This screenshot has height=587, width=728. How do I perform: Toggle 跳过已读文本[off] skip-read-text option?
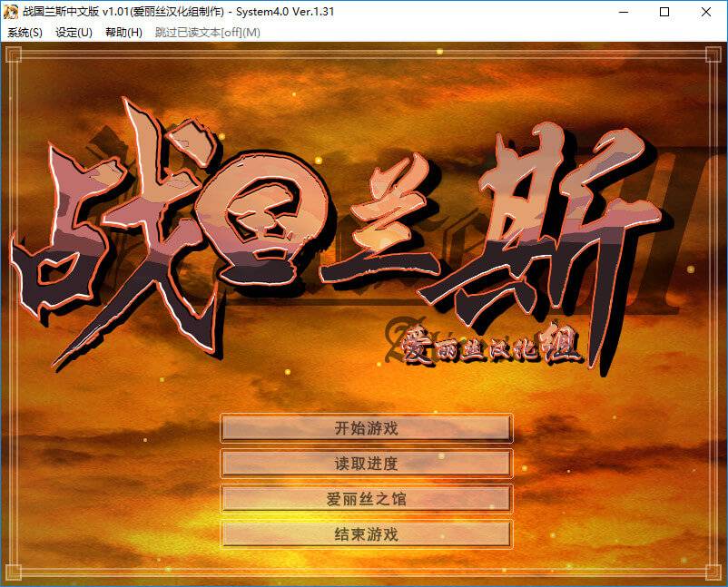point(207,32)
